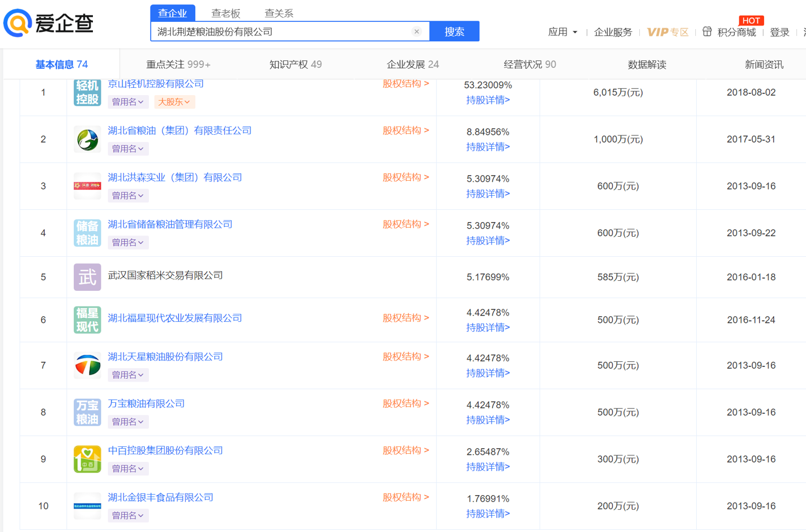View 股权结构 for 京山轻机控股有限公司
Image resolution: width=806 pixels, height=532 pixels.
[406, 84]
